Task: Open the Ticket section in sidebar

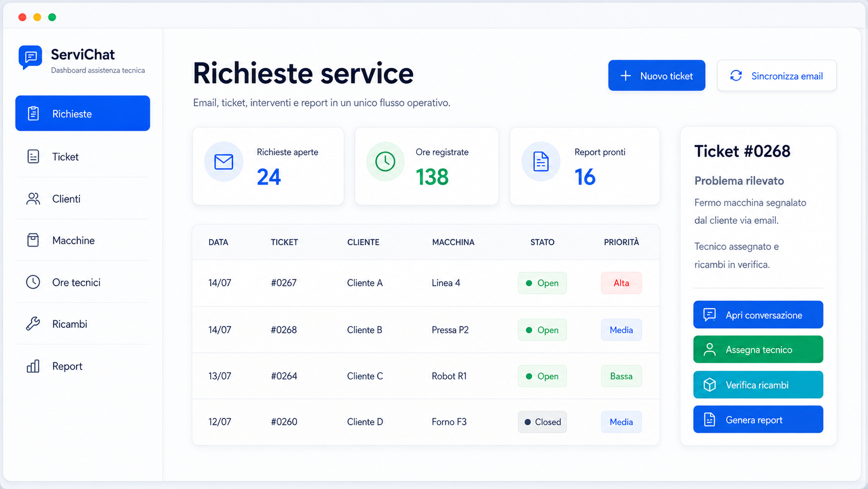Action: tap(83, 156)
